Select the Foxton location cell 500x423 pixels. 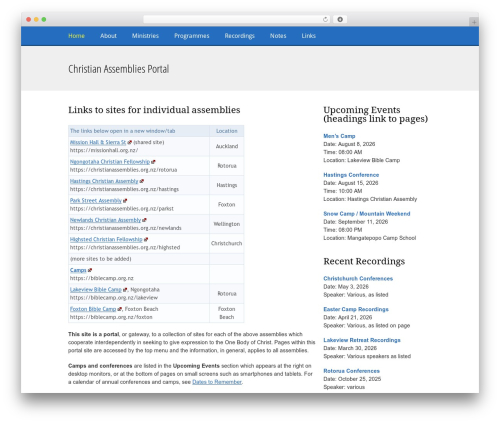[227, 204]
